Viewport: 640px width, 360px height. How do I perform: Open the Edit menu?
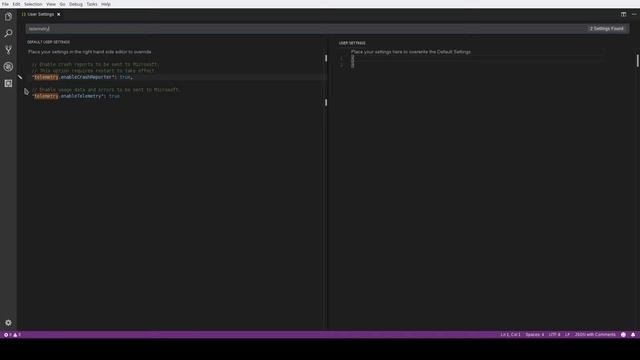(16, 4)
